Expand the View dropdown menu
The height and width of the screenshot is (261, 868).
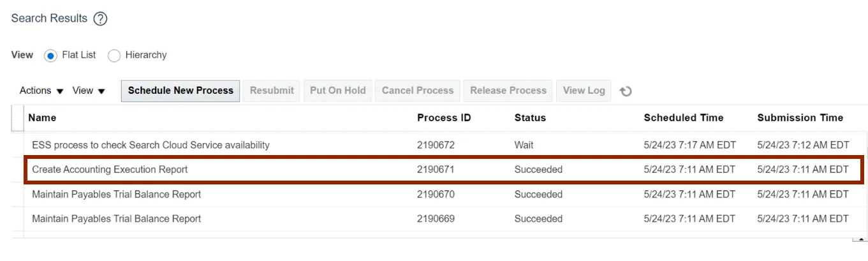(89, 91)
